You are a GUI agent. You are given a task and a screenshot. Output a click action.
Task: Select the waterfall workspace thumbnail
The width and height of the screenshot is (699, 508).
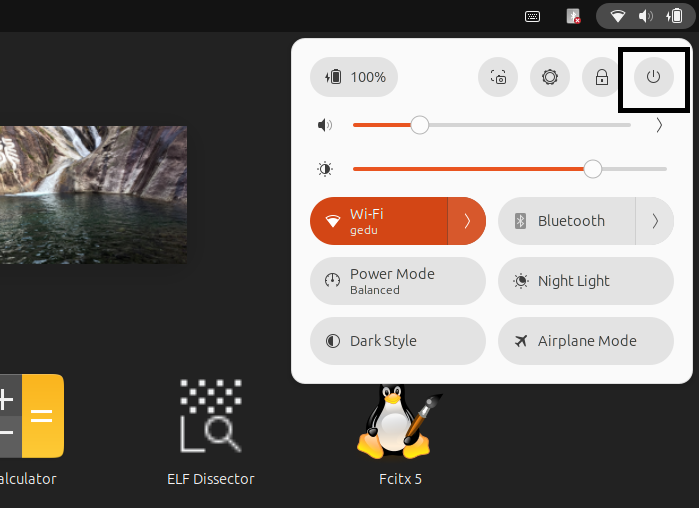[94, 195]
